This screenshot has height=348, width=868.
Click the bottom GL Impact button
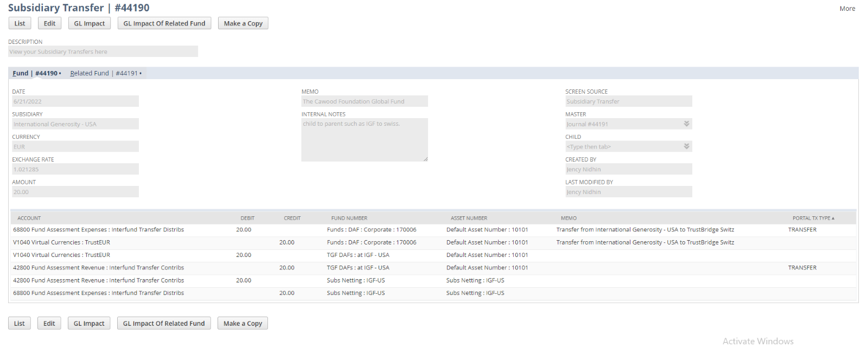(89, 324)
